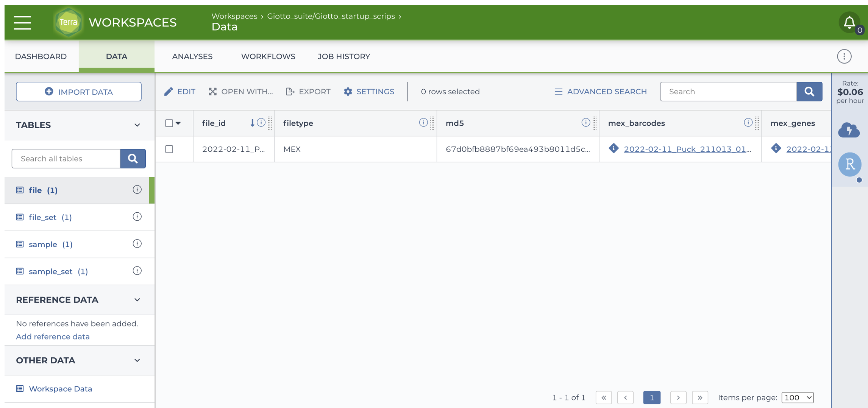Image resolution: width=868 pixels, height=408 pixels.
Task: Open the row selection dropdown arrow
Action: coord(178,123)
